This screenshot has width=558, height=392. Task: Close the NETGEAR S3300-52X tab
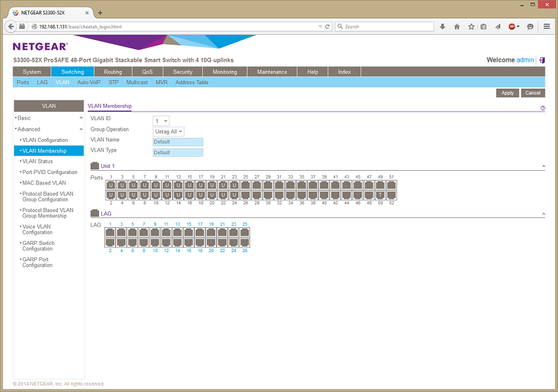(87, 13)
